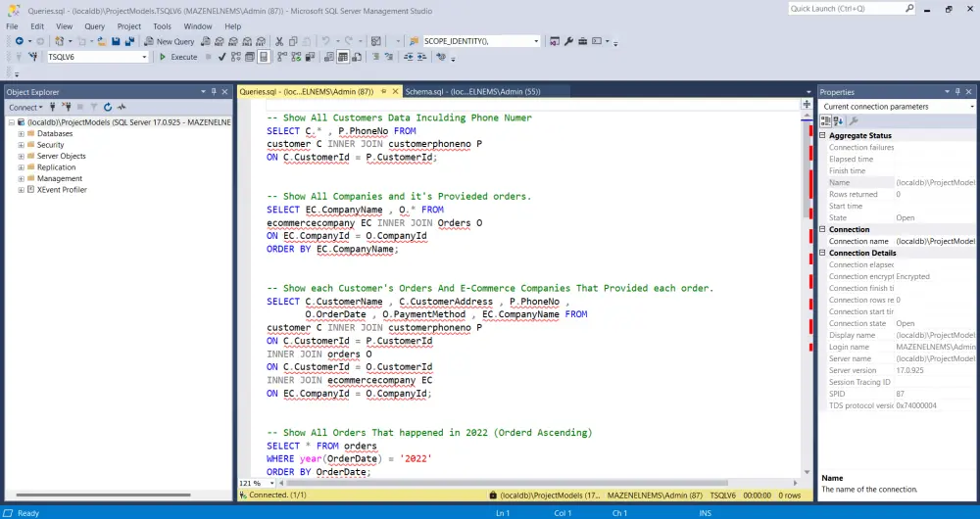The image size is (980, 519).
Task: Pin the Queries.sql tab
Action: click(x=383, y=91)
